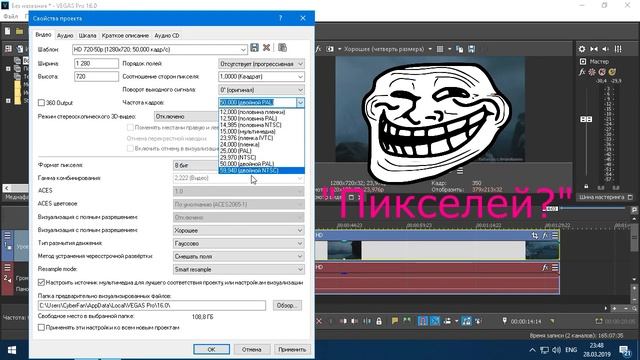640x360 pixels.
Task: Open the Windows Start menu
Action: point(12,350)
